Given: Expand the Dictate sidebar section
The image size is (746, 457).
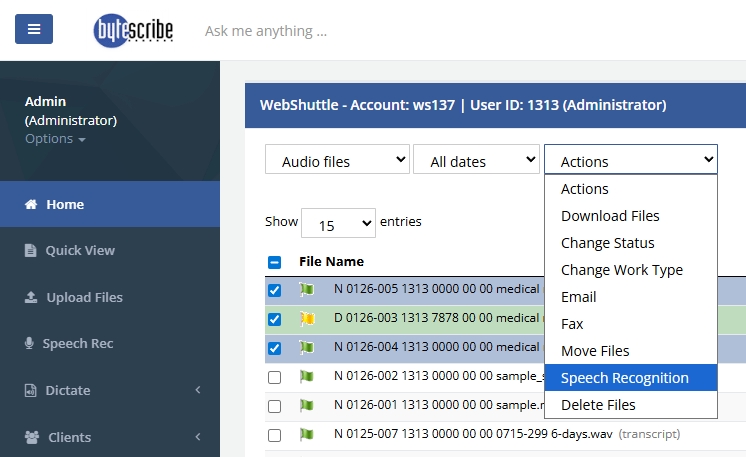Looking at the screenshot, I should 110,390.
